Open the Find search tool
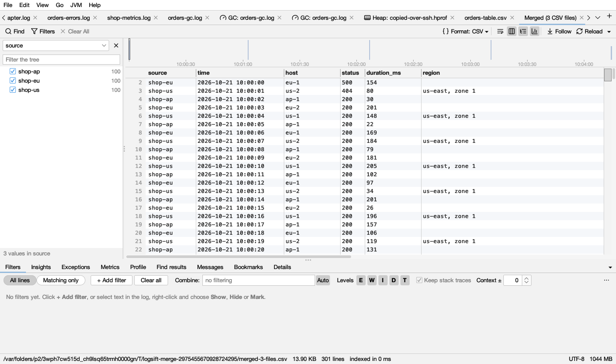 pos(15,31)
